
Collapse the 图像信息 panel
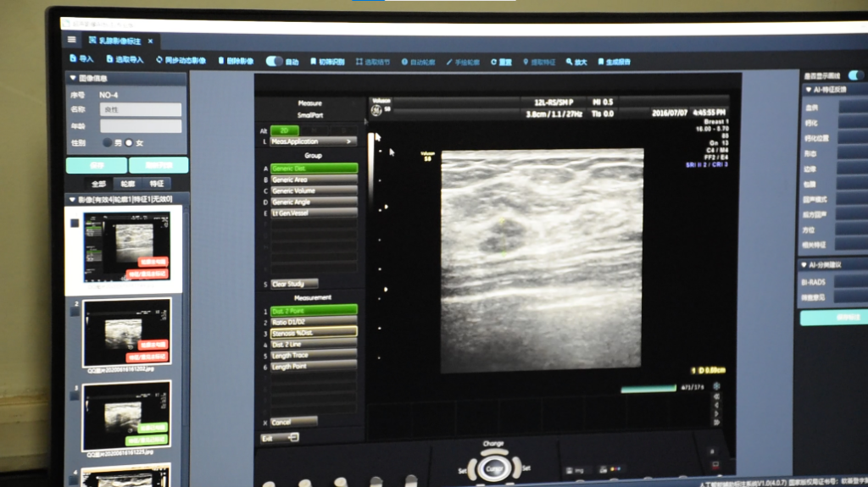point(71,79)
